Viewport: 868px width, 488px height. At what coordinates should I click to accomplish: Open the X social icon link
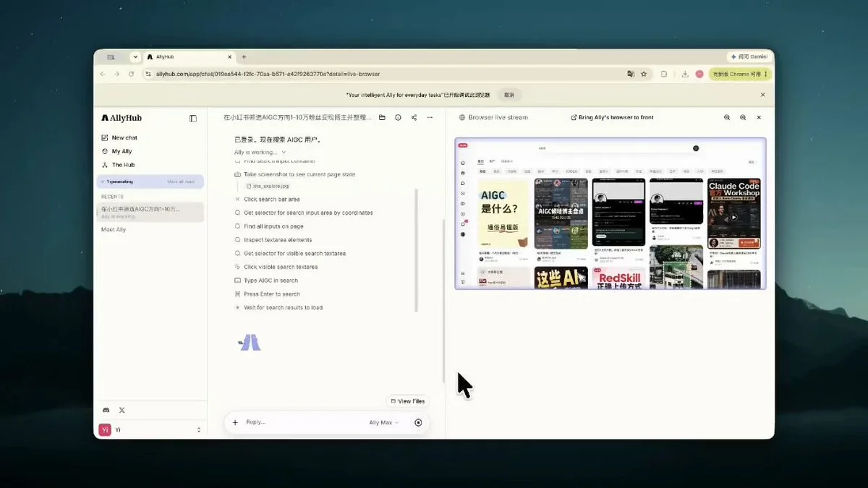click(122, 410)
